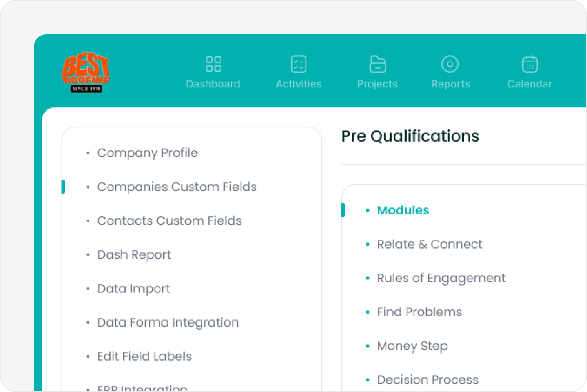Open the Decision Process section
This screenshot has height=392, width=587.
428,379
